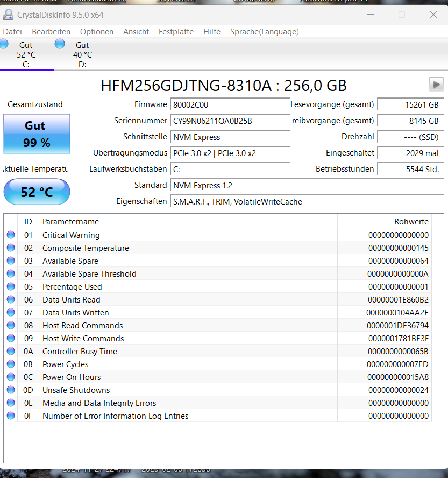Click the disk title HFM256GDJTNG-8310A : 256,0 GB
The width and height of the screenshot is (448, 478).
coord(224,86)
